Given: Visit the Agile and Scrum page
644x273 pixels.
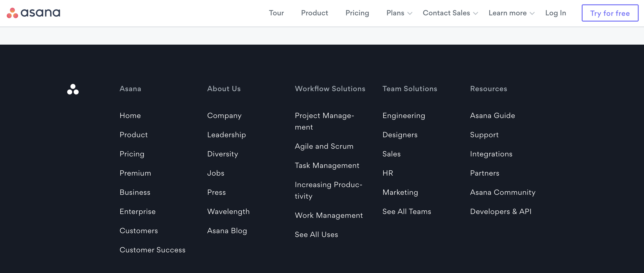Looking at the screenshot, I should tap(324, 146).
